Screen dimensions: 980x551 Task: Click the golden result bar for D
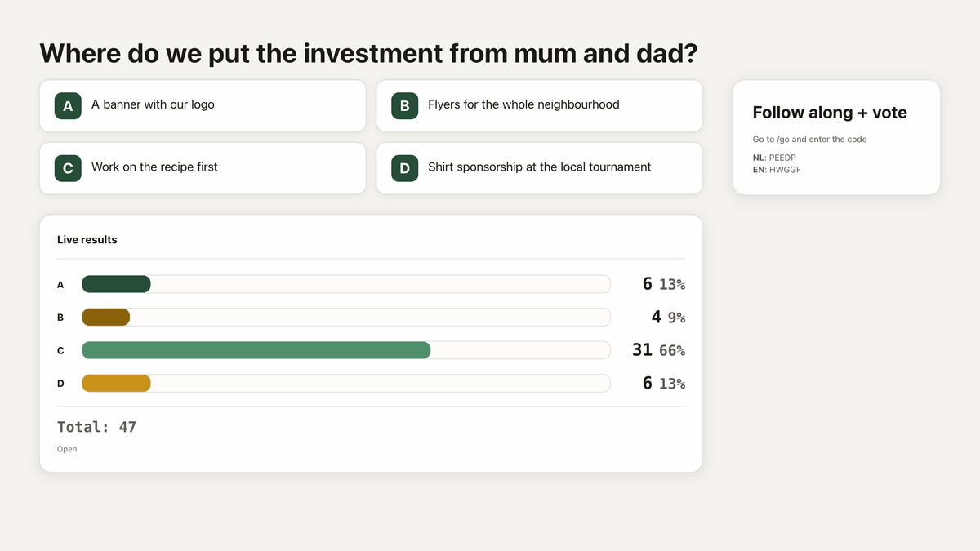pyautogui.click(x=116, y=383)
